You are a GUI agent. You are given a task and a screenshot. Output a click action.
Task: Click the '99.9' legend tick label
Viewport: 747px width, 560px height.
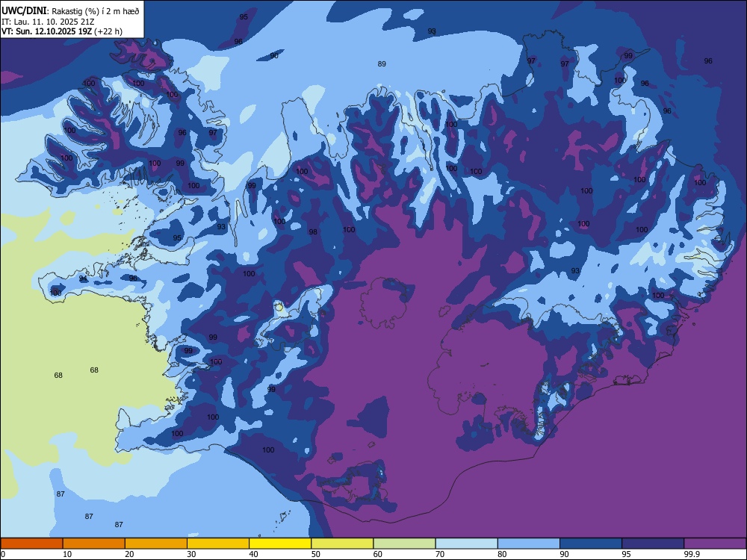692,554
